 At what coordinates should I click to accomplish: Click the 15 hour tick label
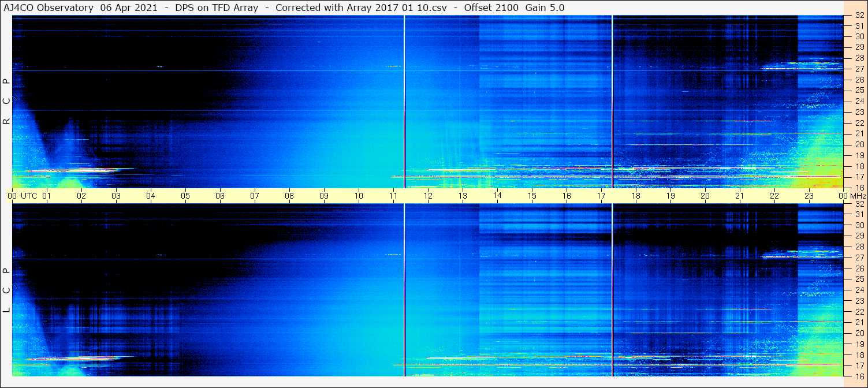(x=532, y=196)
